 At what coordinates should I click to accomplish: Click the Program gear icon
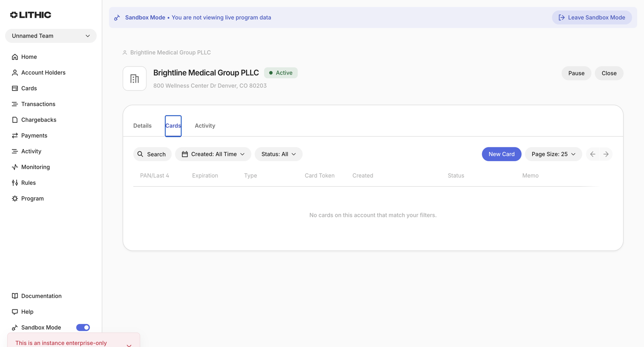click(15, 199)
